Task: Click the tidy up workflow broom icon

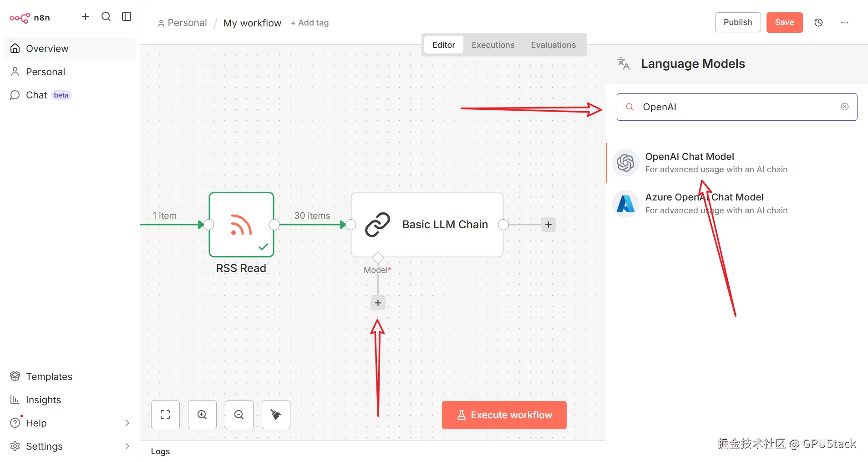Action: (276, 415)
